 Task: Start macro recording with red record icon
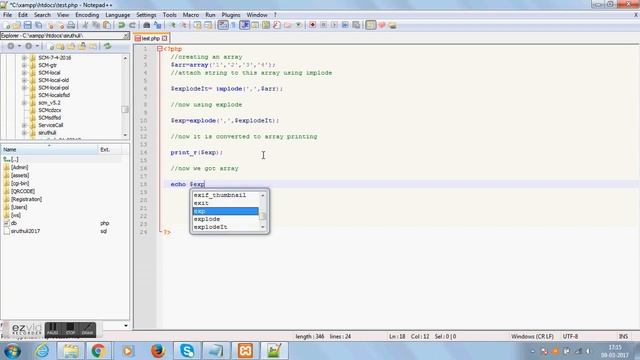[312, 25]
